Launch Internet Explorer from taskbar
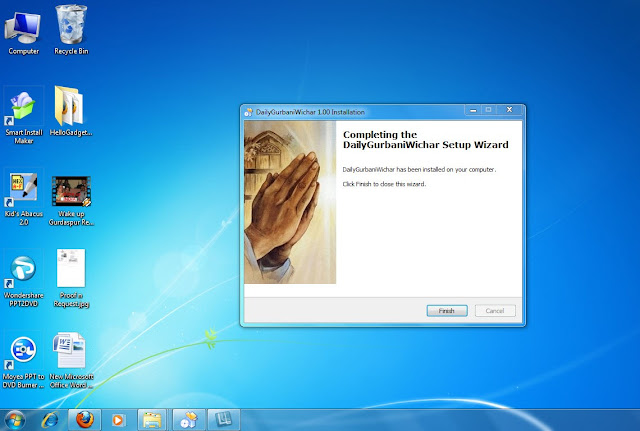The height and width of the screenshot is (431, 640). coord(50,420)
